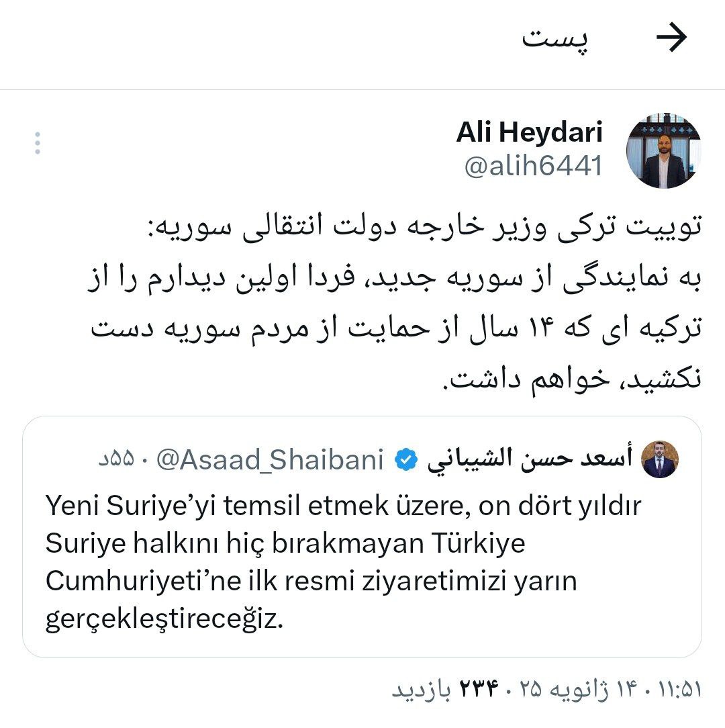The height and width of the screenshot is (728, 725).
Task: Open the @alih6441 handle link
Action: tap(533, 166)
